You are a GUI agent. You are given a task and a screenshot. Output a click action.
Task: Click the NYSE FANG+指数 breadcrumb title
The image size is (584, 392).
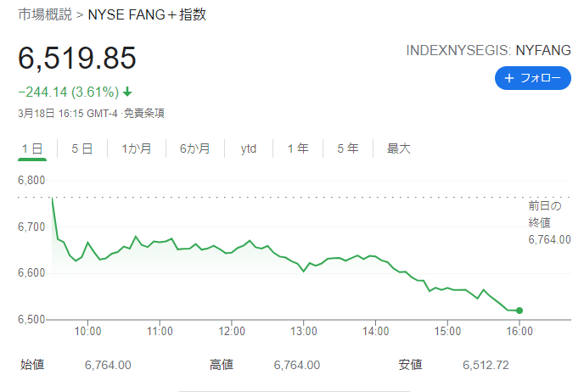click(x=147, y=14)
